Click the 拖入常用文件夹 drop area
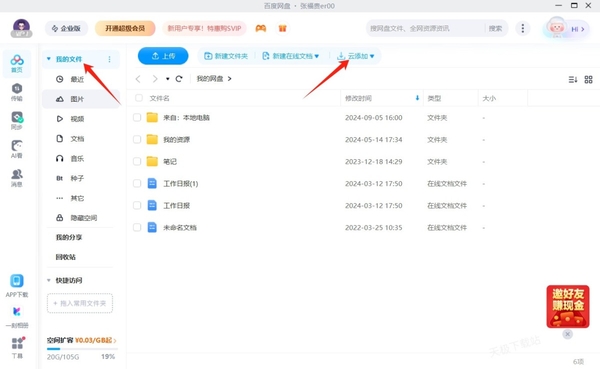Viewport: 600px width, 369px height. 80,303
